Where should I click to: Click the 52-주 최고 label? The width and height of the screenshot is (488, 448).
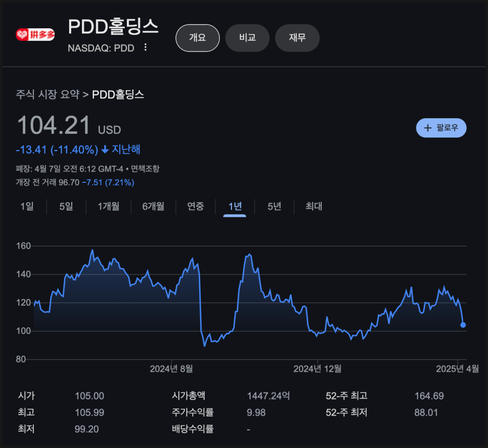[x=347, y=396]
